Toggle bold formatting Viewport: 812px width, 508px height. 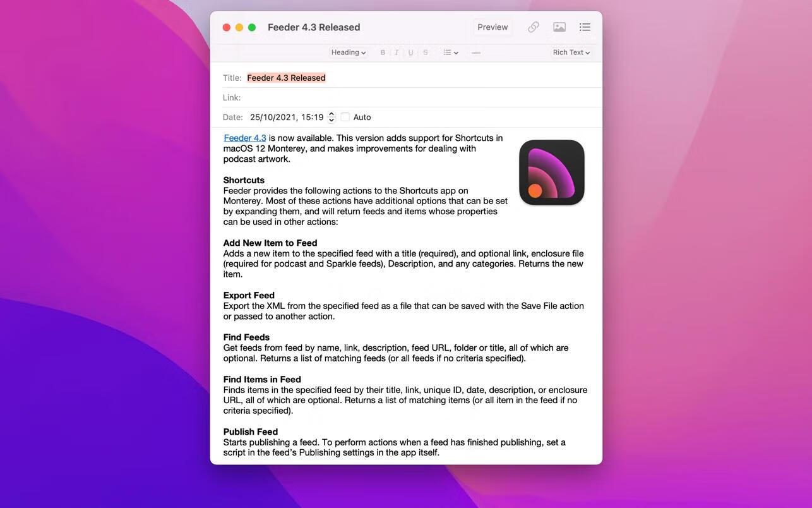click(383, 52)
